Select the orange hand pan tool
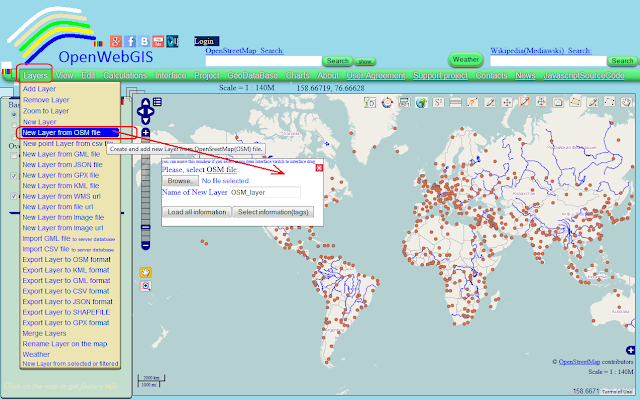This screenshot has width=640, height=400. (x=146, y=272)
